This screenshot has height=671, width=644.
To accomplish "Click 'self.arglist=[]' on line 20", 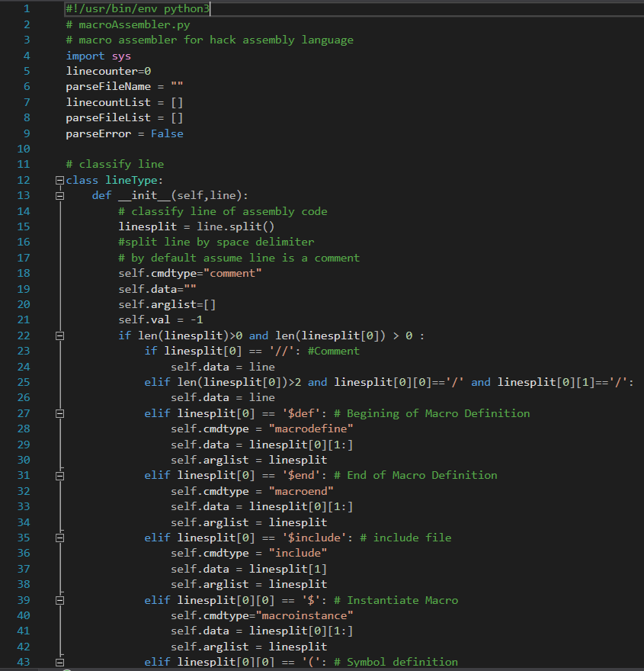I will (167, 305).
